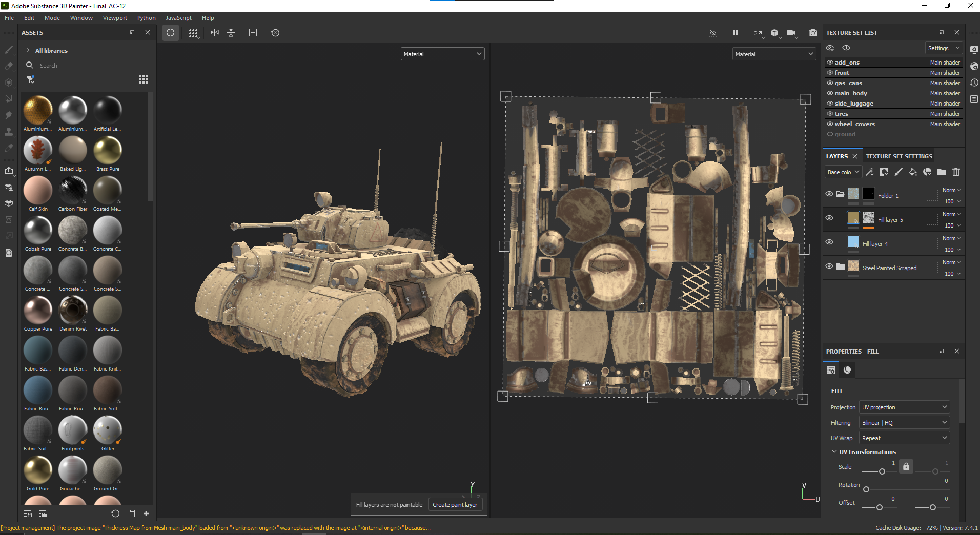The height and width of the screenshot is (535, 980).
Task: Add a new folder in Layers panel
Action: tap(942, 172)
